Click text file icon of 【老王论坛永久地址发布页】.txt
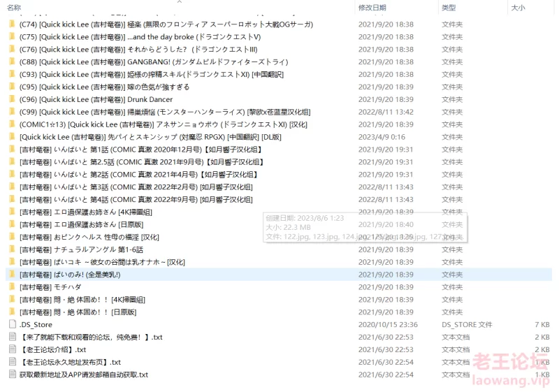559x392 pixels. [x=13, y=361]
